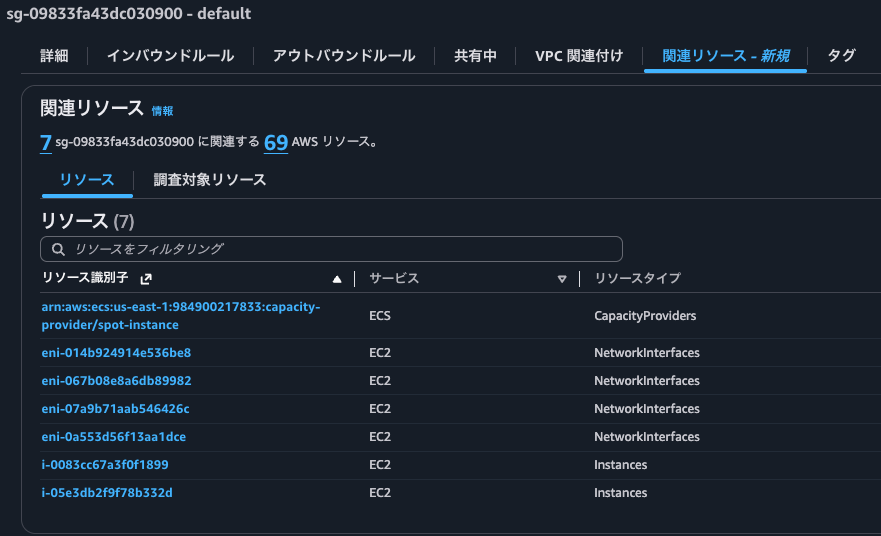Open instance i-05e3db2f9f78b332d link
The height and width of the screenshot is (536, 881).
tap(107, 493)
